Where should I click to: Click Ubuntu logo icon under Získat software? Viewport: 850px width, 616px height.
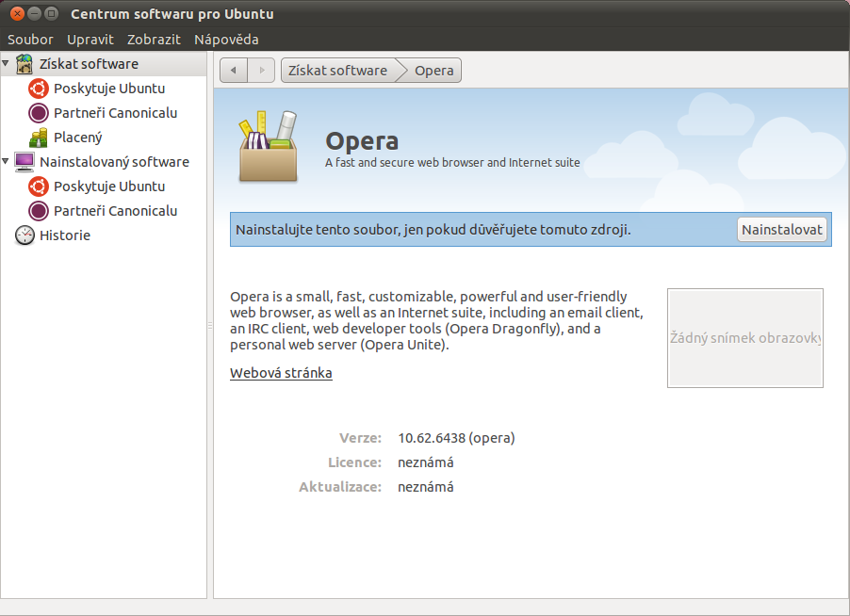pyautogui.click(x=39, y=89)
